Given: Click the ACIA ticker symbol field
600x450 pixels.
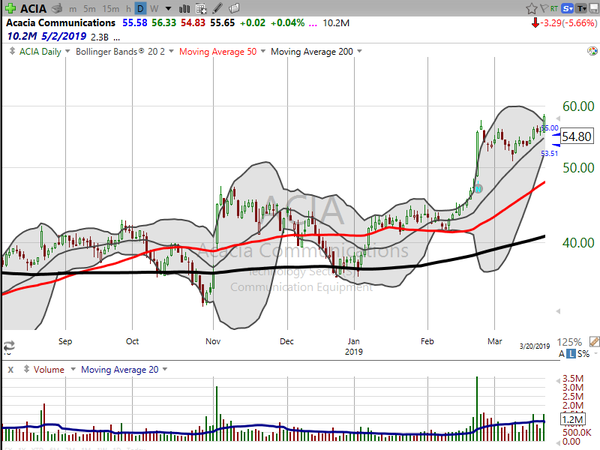Looking at the screenshot, I should pyautogui.click(x=33, y=8).
